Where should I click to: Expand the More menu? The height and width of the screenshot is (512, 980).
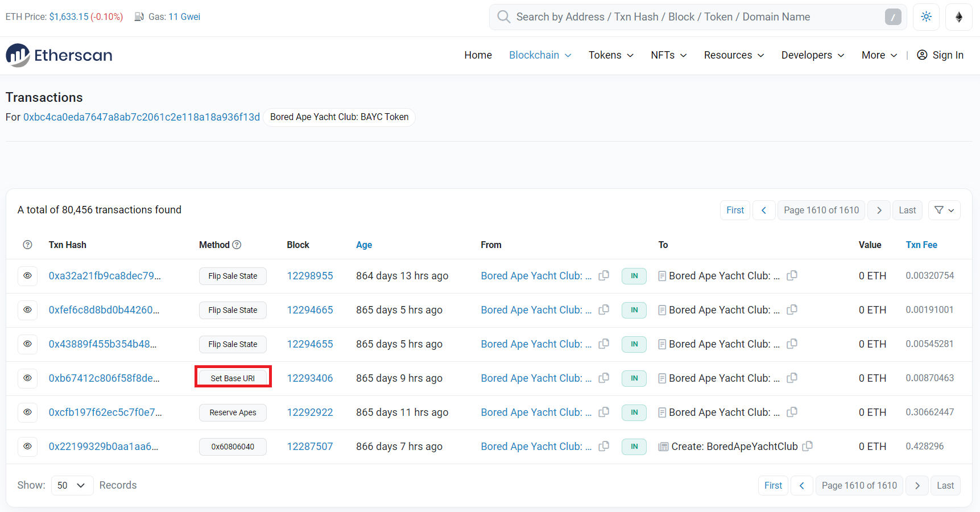(x=879, y=55)
